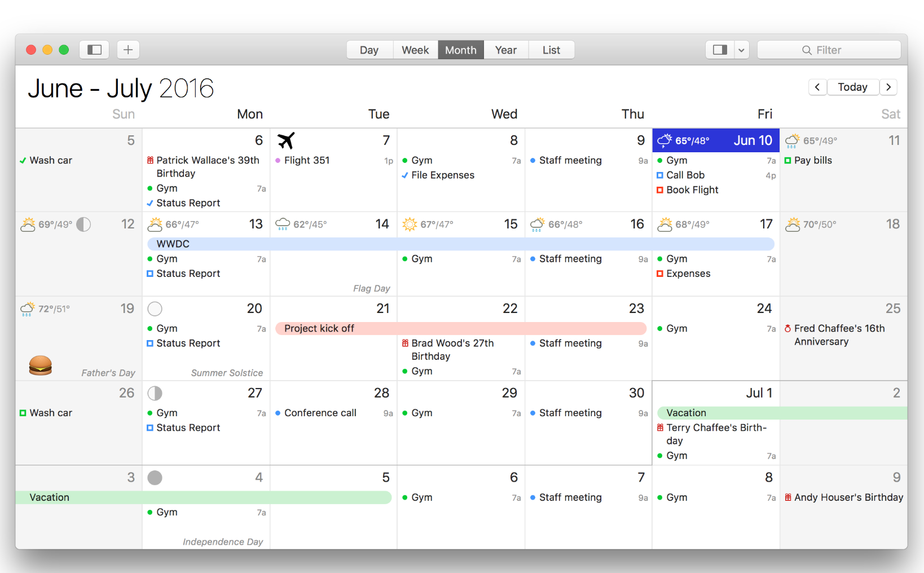Click anniversary icon for Fred Chaffee
Screen dimensions: 924x573
click(788, 328)
